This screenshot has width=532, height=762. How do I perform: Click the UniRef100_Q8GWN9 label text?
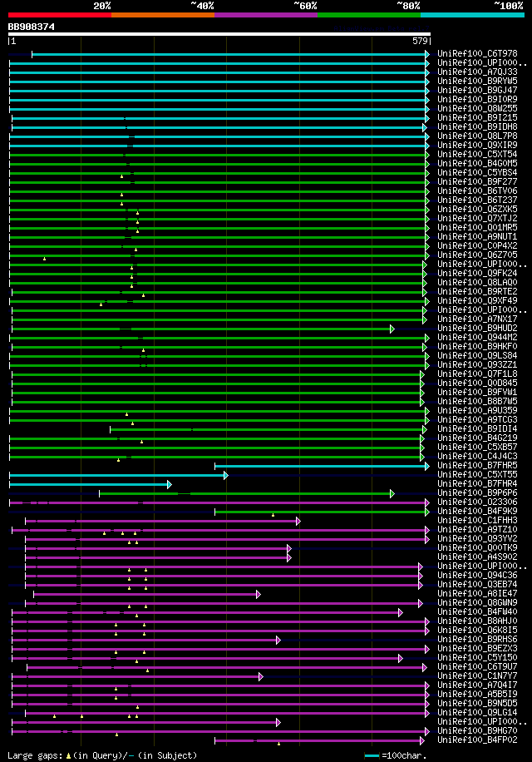(x=477, y=602)
